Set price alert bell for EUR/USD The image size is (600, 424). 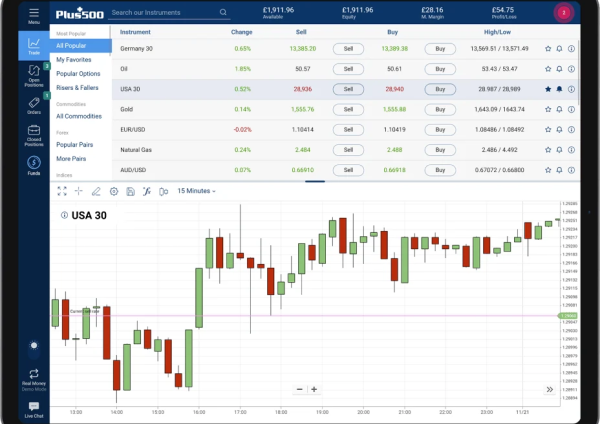click(559, 130)
